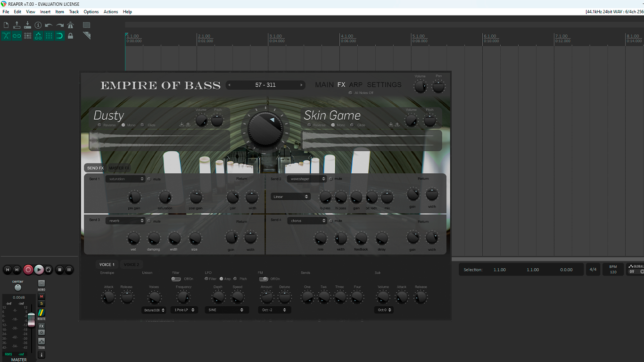Image resolution: width=644 pixels, height=362 pixels.
Task: Click the Undo arrow icon
Action: tap(49, 25)
